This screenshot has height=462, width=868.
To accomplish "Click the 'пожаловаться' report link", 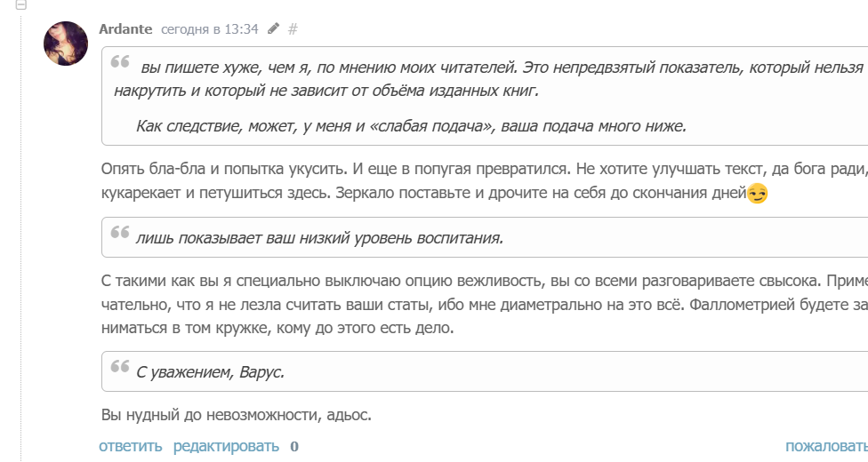I will coord(826,446).
